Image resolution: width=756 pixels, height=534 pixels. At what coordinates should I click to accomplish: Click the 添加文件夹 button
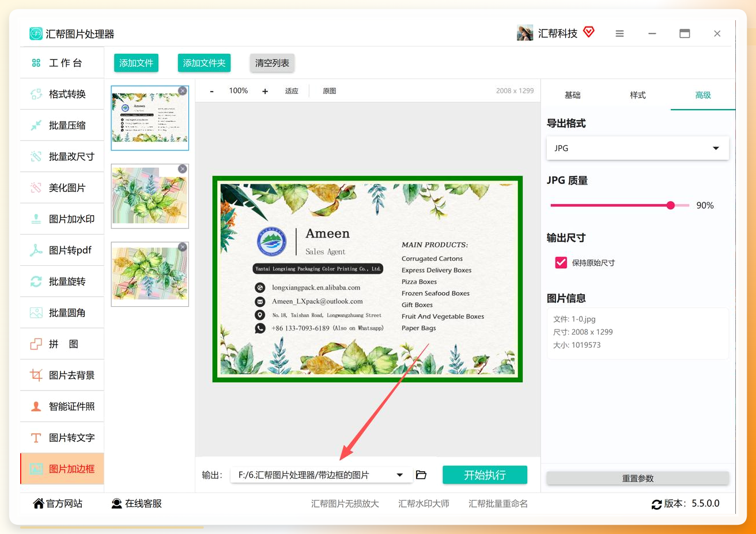tap(204, 63)
